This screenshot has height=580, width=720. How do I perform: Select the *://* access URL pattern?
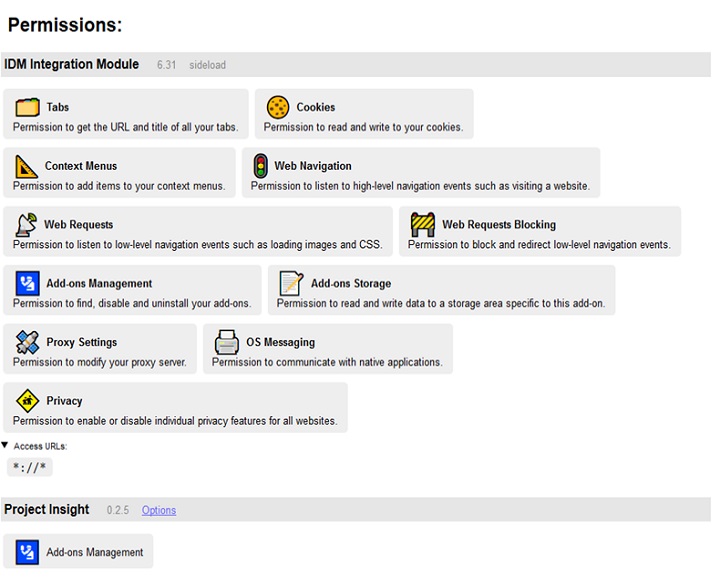click(29, 467)
